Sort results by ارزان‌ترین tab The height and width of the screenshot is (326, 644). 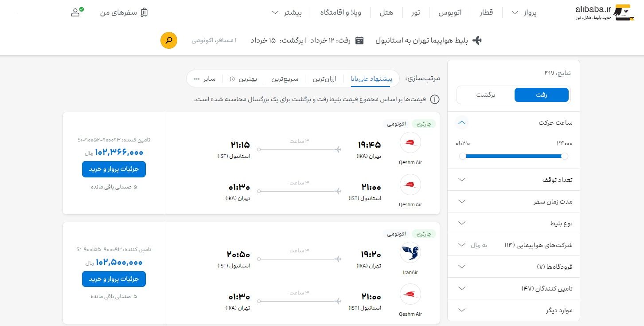click(x=324, y=79)
